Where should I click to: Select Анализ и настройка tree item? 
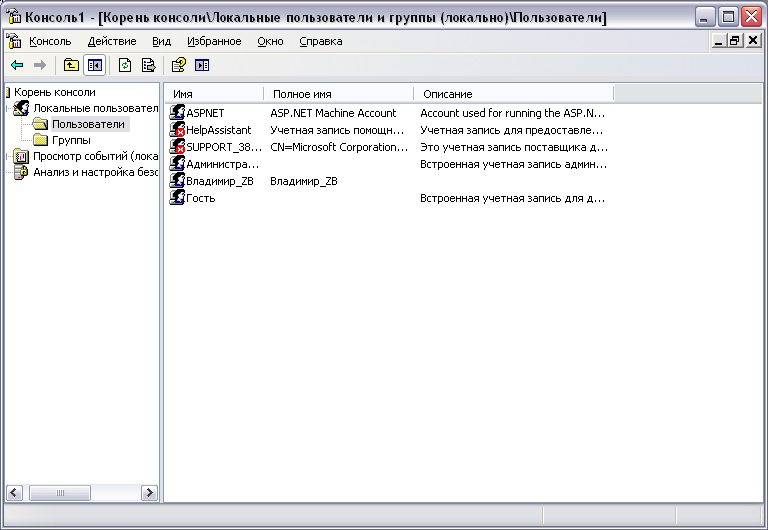point(96,172)
